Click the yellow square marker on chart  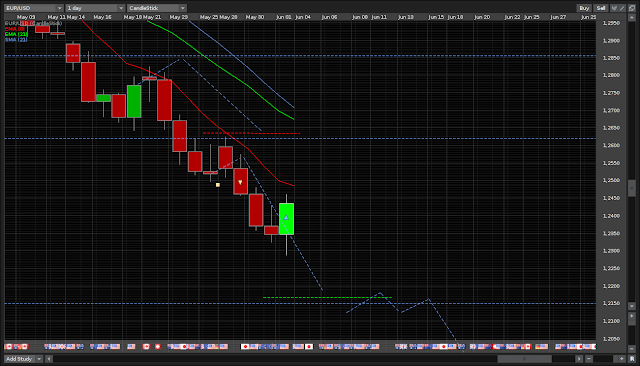[x=218, y=185]
